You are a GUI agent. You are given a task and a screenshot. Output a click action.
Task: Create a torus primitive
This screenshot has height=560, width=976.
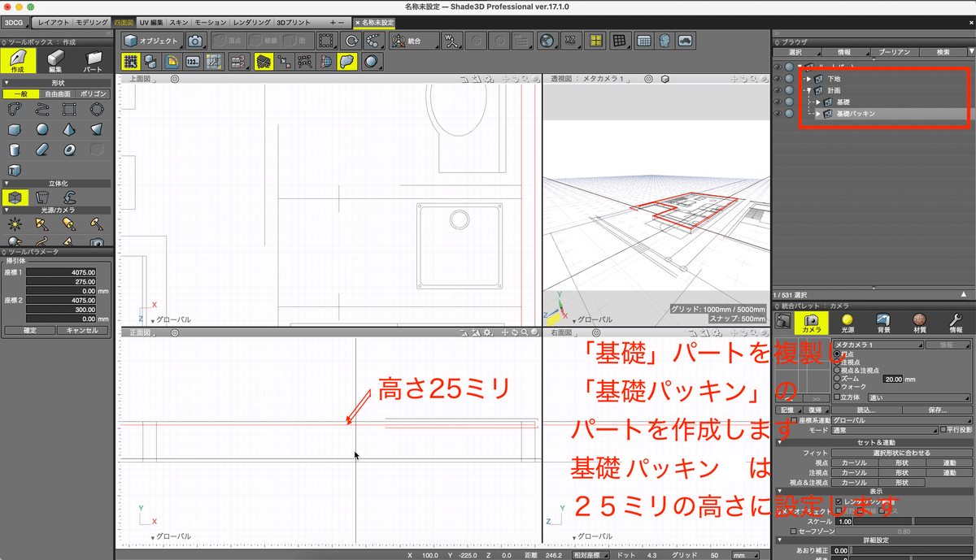click(69, 150)
